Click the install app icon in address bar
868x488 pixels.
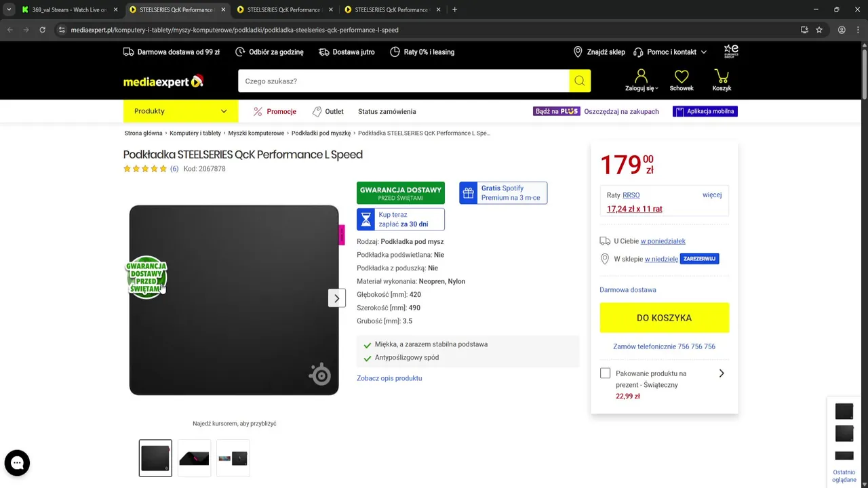(804, 30)
